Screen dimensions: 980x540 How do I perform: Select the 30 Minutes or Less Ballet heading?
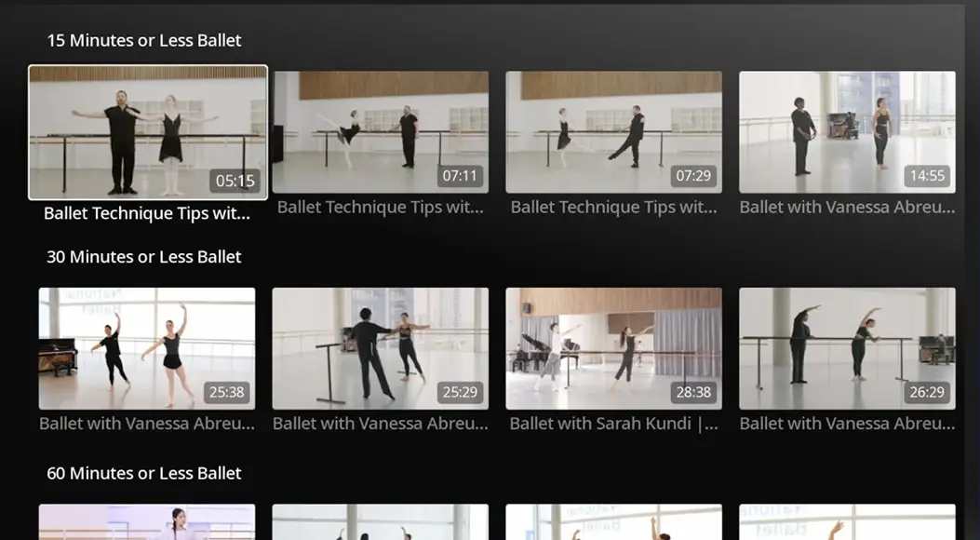(x=143, y=257)
